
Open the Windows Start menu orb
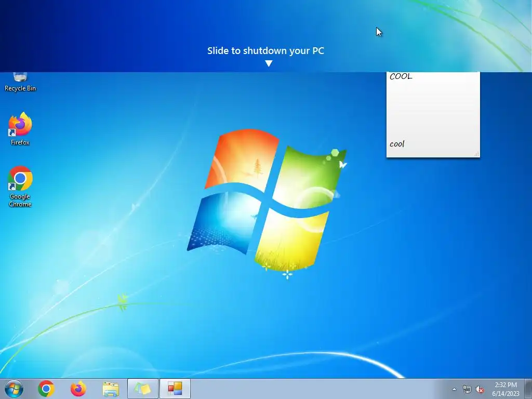(x=14, y=389)
